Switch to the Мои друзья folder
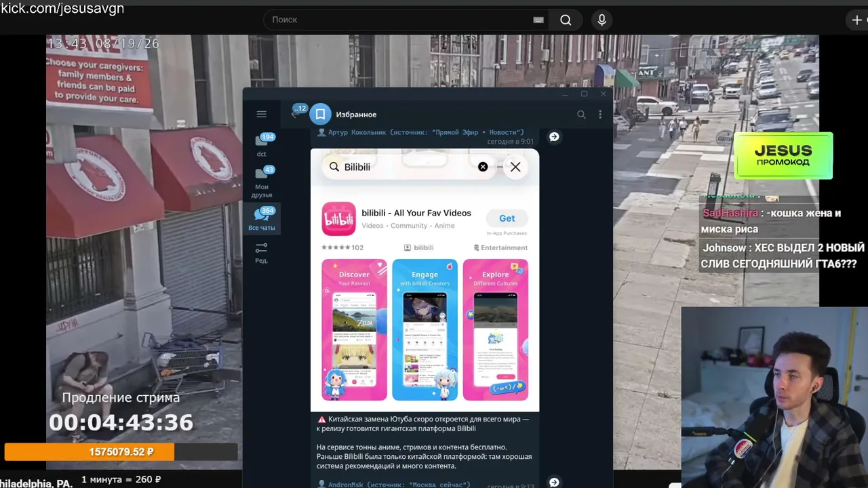 (262, 182)
